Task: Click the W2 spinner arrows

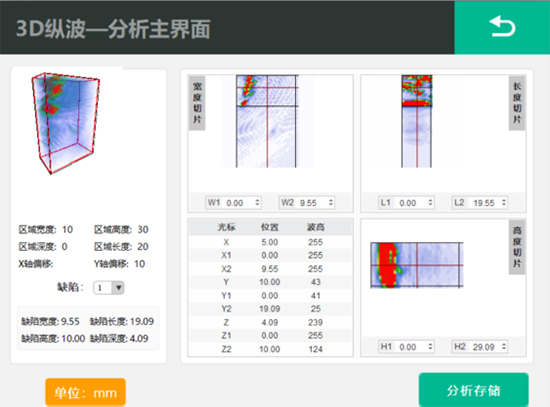Action: [330, 202]
